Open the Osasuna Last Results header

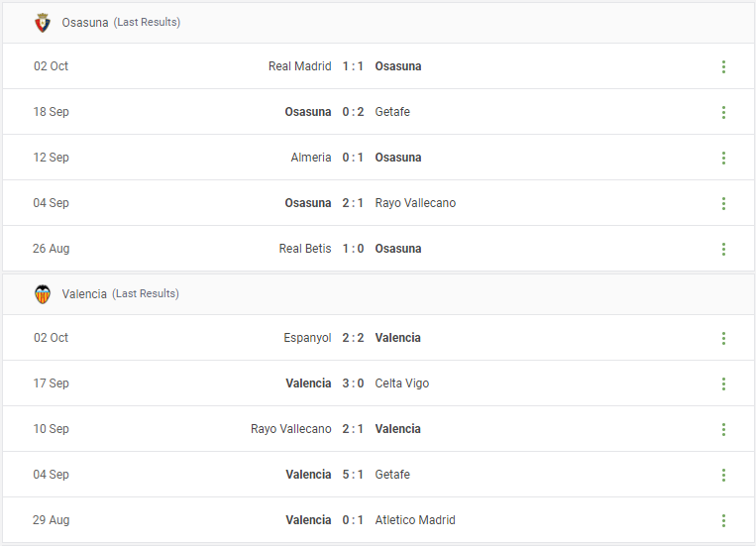pyautogui.click(x=378, y=23)
